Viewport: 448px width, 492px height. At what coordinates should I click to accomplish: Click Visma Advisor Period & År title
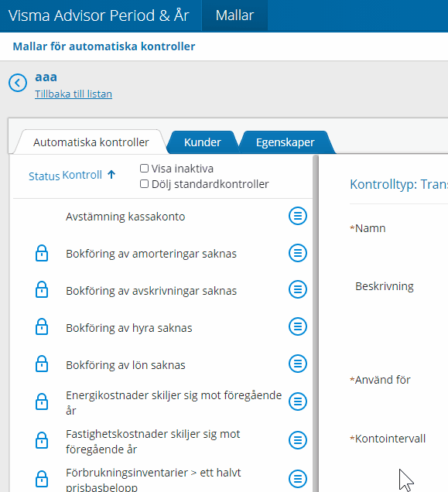coord(98,15)
